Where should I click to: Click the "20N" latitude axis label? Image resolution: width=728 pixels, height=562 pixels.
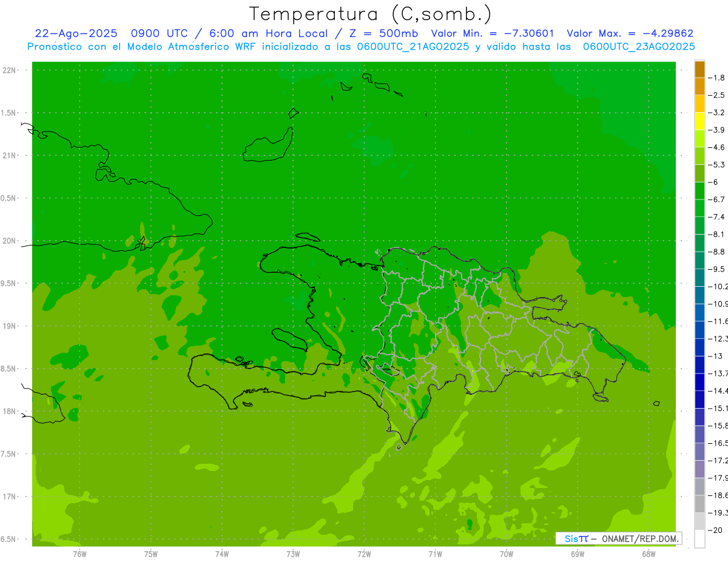pyautogui.click(x=10, y=241)
